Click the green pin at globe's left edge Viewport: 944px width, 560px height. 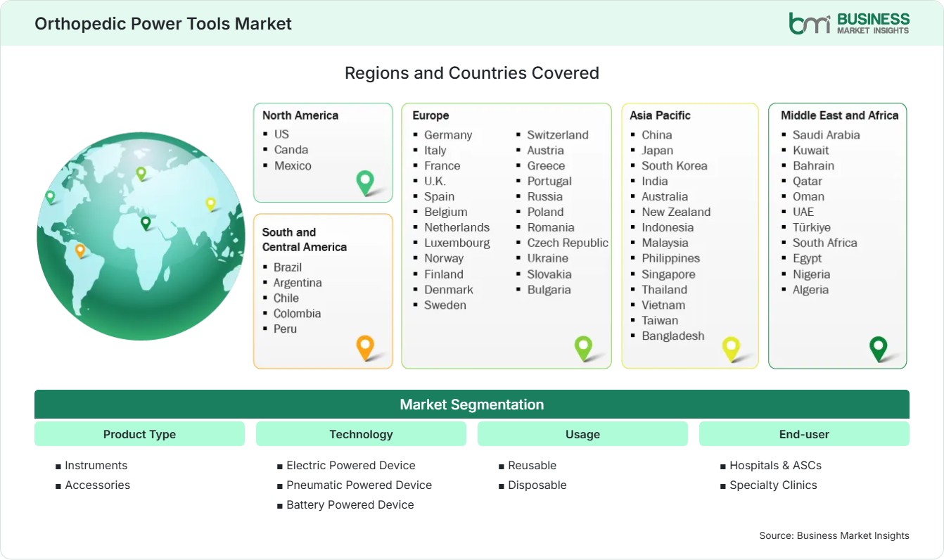pos(50,197)
